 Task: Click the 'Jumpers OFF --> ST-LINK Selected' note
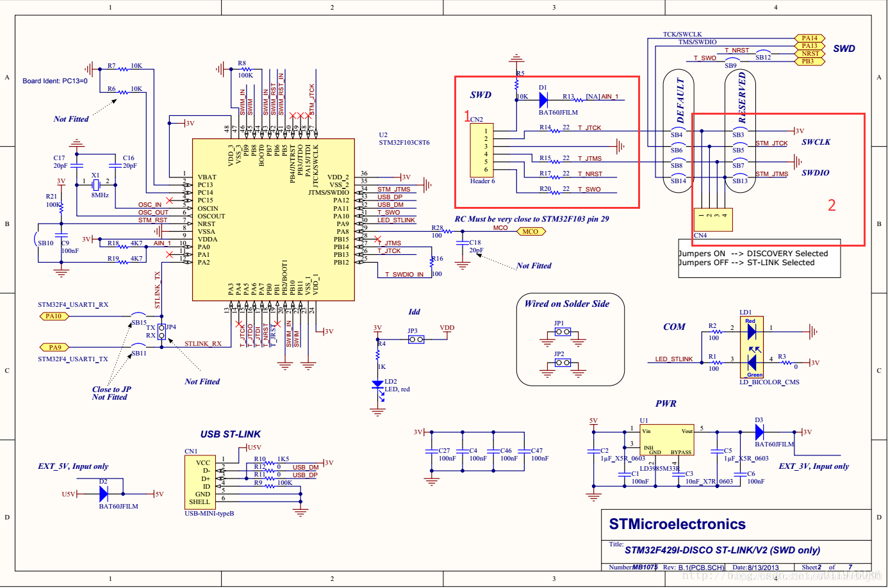tap(746, 263)
